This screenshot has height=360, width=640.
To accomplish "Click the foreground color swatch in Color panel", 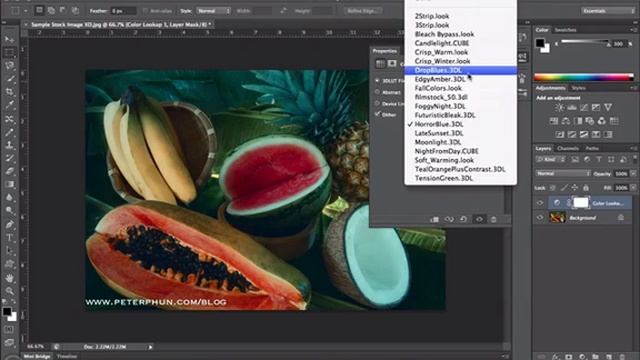I will (x=540, y=42).
